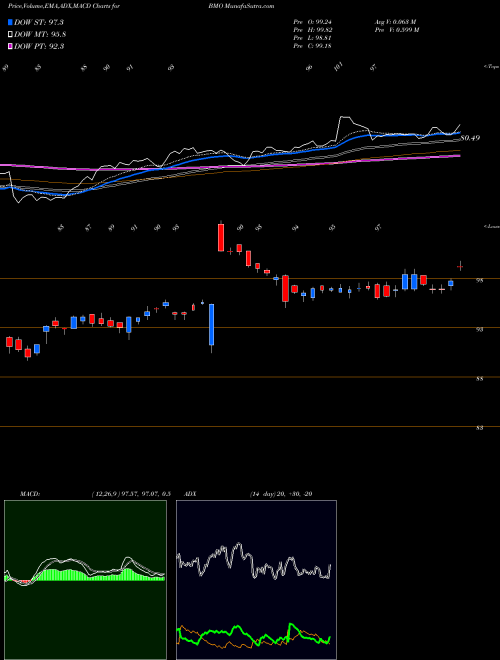500x660 pixels.
Task: Click the 93 price axis label
Action: pyautogui.click(x=479, y=330)
